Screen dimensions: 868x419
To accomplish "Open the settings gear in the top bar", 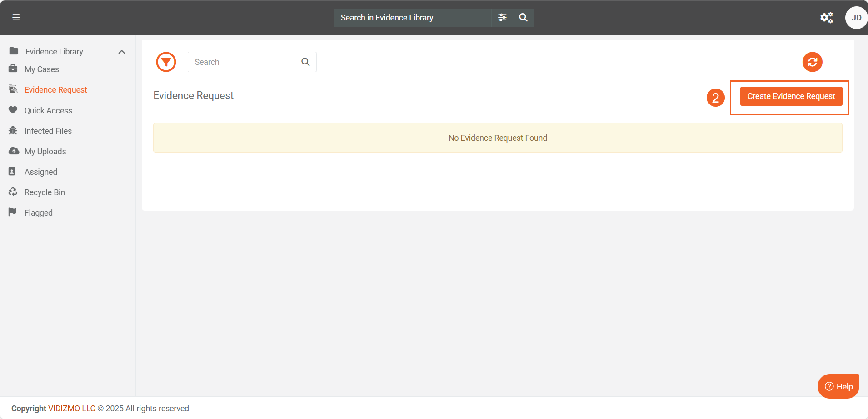I will pyautogui.click(x=827, y=17).
